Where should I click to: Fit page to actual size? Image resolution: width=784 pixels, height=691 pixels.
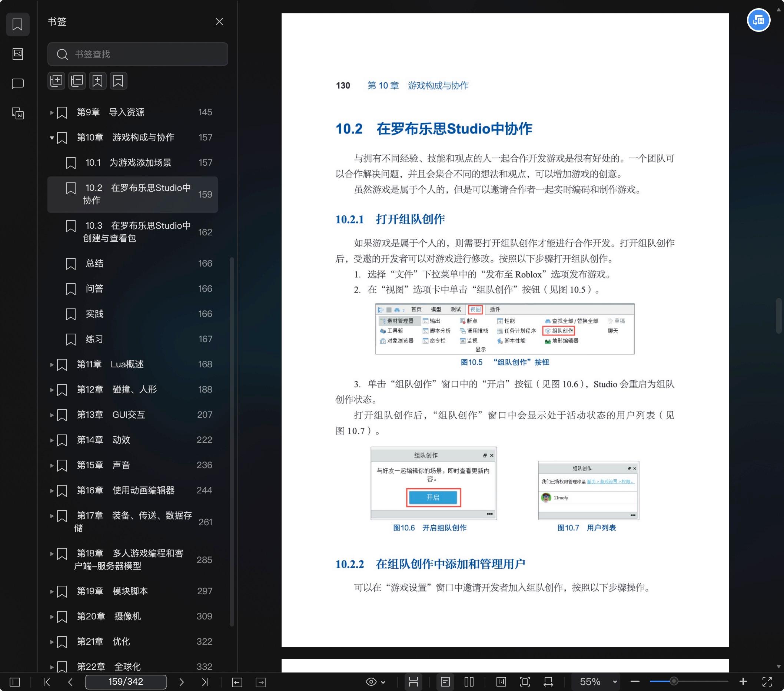pyautogui.click(x=501, y=682)
